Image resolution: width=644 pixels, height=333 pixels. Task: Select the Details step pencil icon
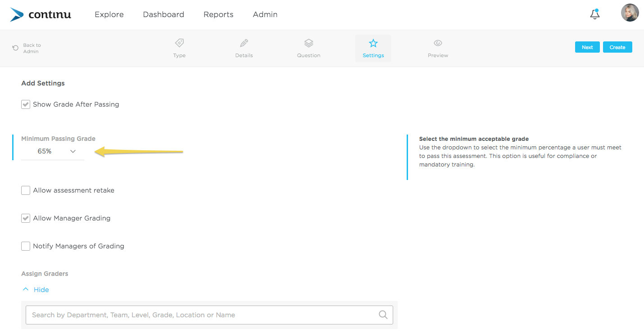(x=244, y=43)
